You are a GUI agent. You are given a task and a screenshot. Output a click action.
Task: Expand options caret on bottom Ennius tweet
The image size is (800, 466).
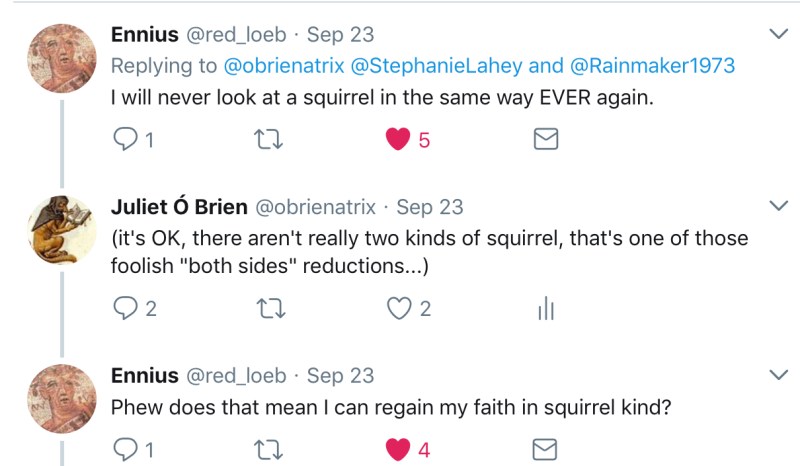coord(778,375)
